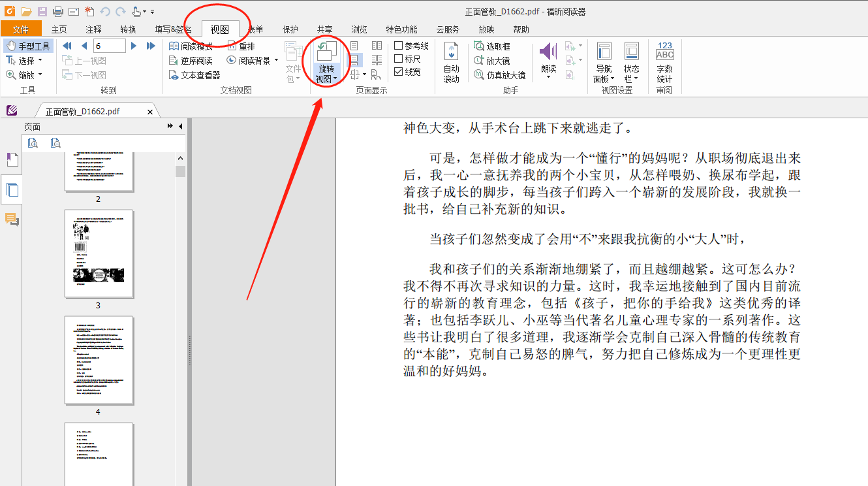Start Auto Scroll (自动滚动)
868x486 pixels.
451,61
